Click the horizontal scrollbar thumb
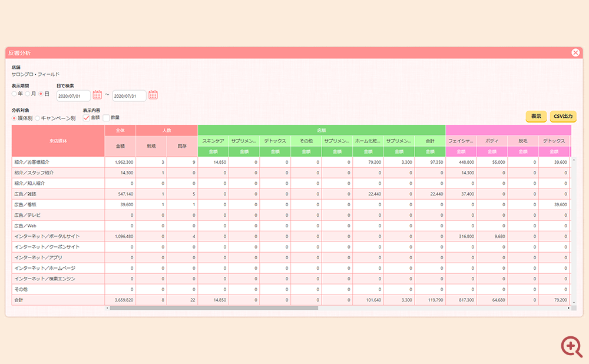Viewport: 589px width, 364px height. pyautogui.click(x=214, y=308)
